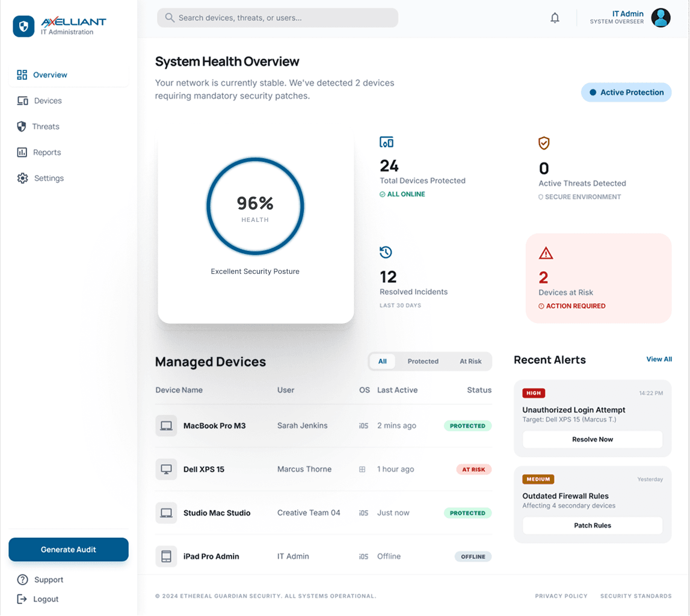Select user Sarah Jenkins cell
Viewport: 690px width, 616px height.
(x=303, y=426)
